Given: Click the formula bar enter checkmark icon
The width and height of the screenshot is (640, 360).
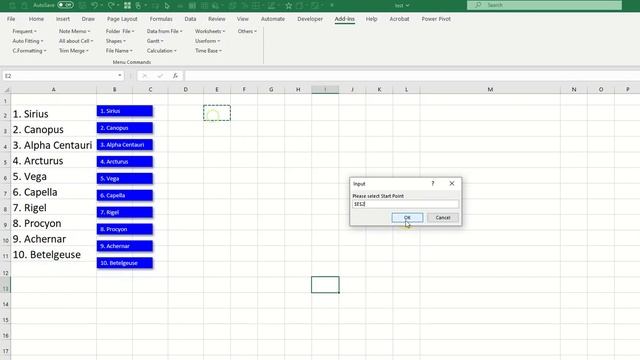Looking at the screenshot, I should (x=160, y=76).
